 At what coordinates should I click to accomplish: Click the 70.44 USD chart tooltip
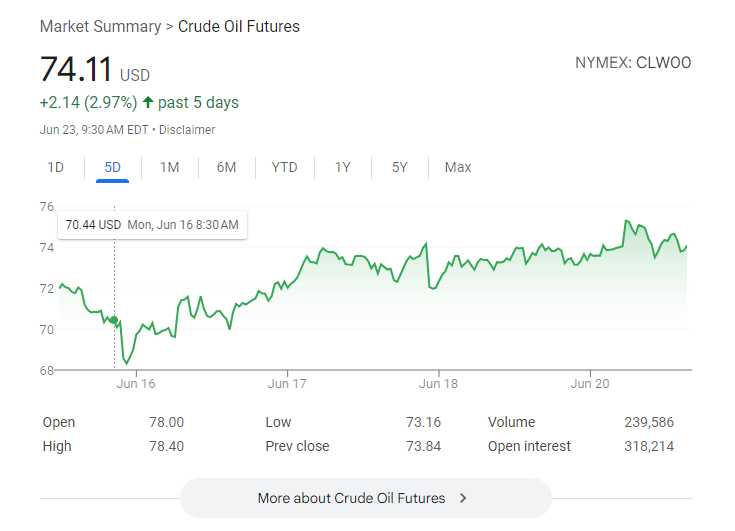point(152,225)
